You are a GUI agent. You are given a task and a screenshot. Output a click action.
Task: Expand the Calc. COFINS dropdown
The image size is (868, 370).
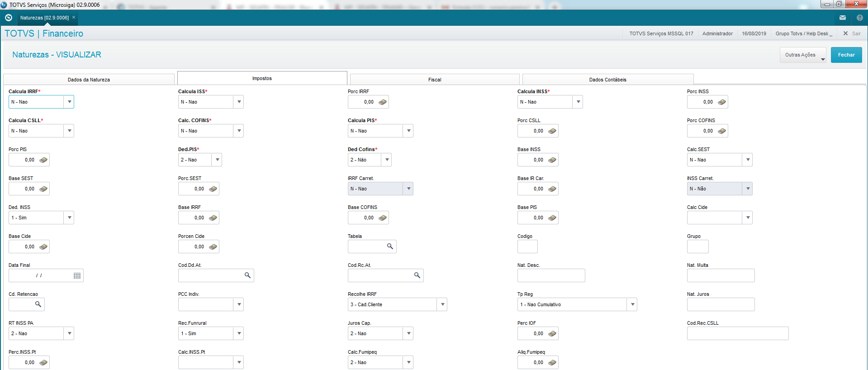tap(239, 131)
